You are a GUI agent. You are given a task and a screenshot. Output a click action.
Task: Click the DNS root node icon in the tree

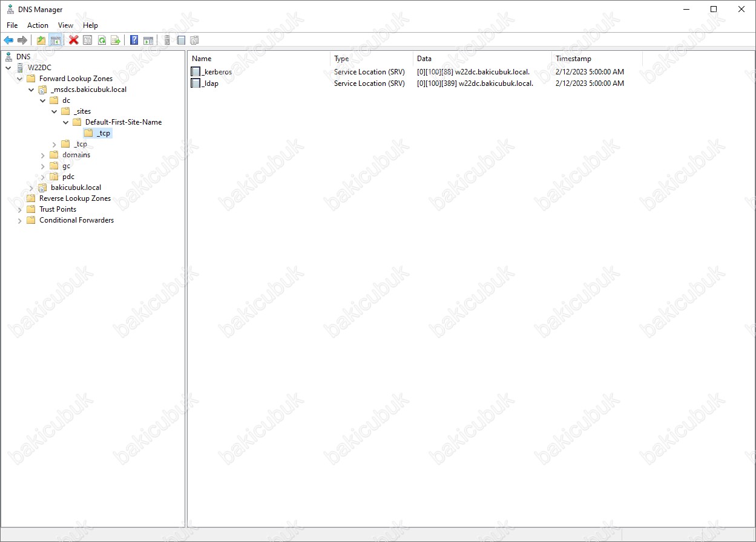pos(9,57)
